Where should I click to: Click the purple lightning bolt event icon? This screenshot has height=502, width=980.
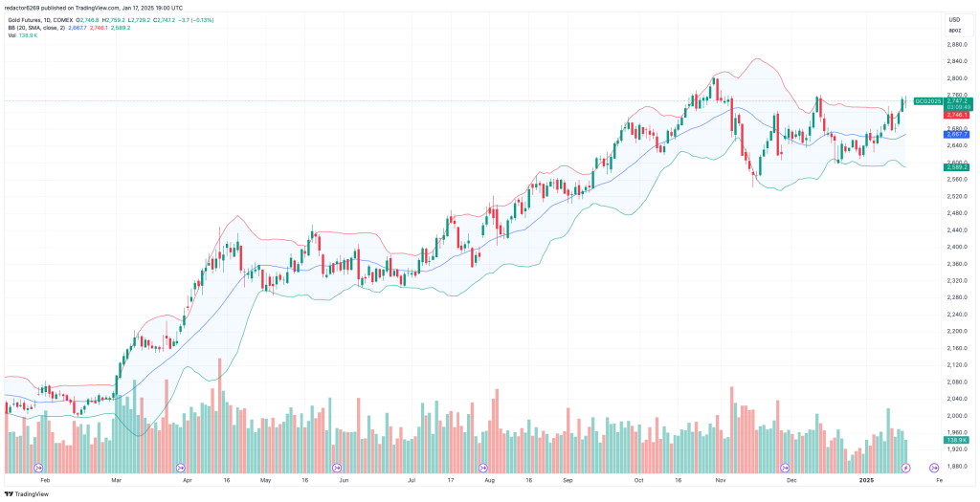(x=906, y=468)
